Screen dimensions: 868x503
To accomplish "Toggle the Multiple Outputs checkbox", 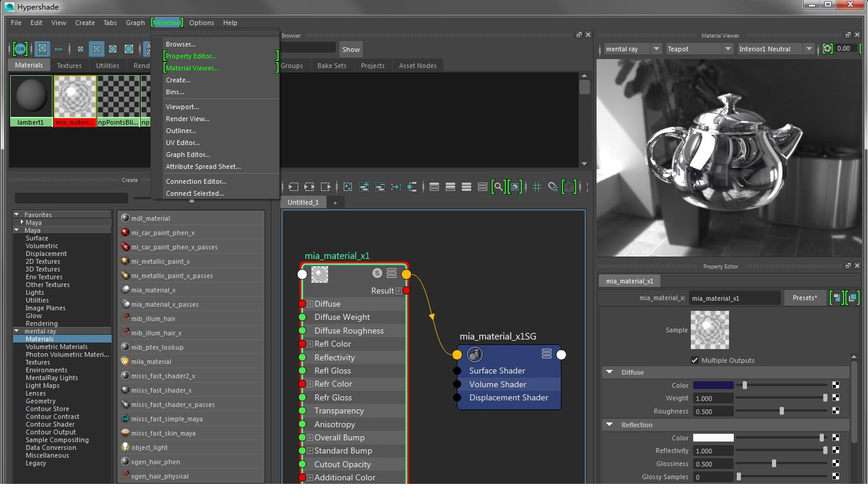I will point(694,360).
